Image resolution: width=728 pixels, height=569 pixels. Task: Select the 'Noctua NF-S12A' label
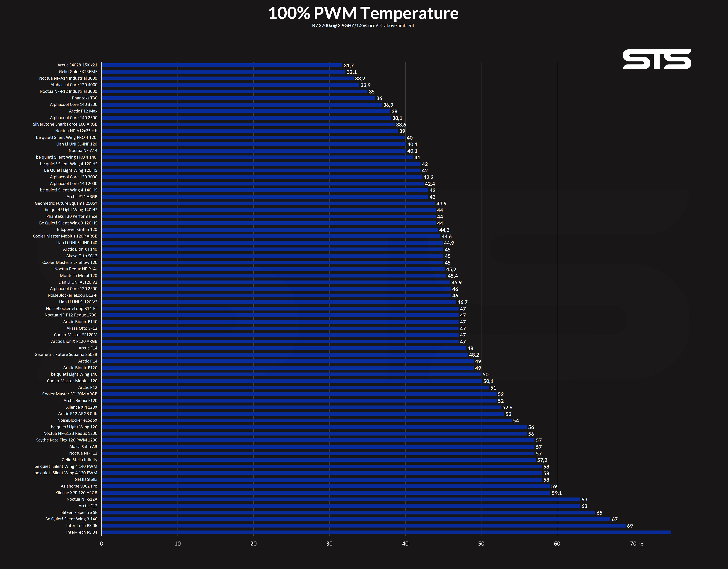click(x=82, y=499)
